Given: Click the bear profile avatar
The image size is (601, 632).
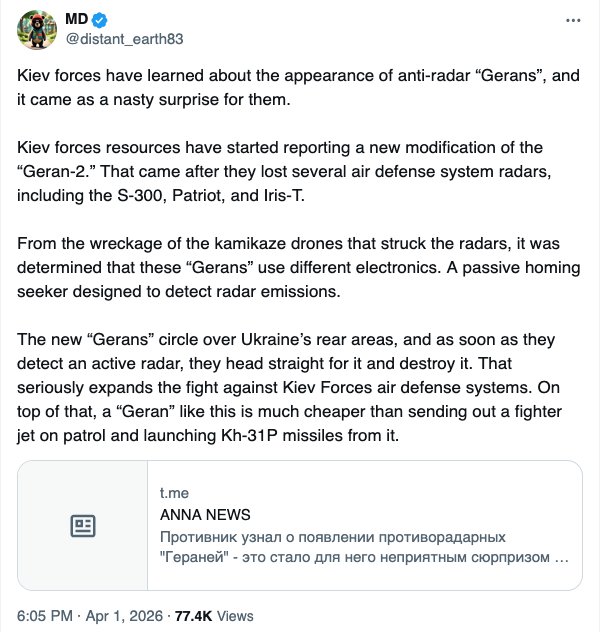Looking at the screenshot, I should pyautogui.click(x=36, y=30).
